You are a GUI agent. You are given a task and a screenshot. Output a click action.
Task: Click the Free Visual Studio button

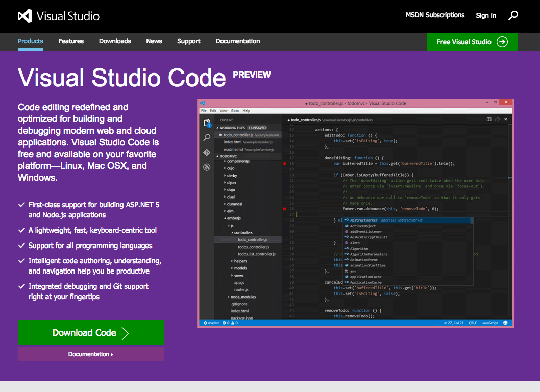472,42
